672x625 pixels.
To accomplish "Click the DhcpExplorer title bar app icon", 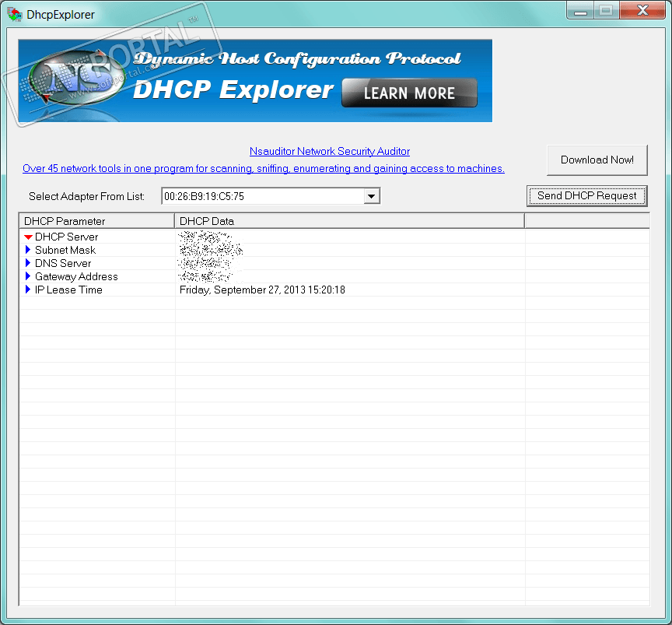I will coord(14,15).
